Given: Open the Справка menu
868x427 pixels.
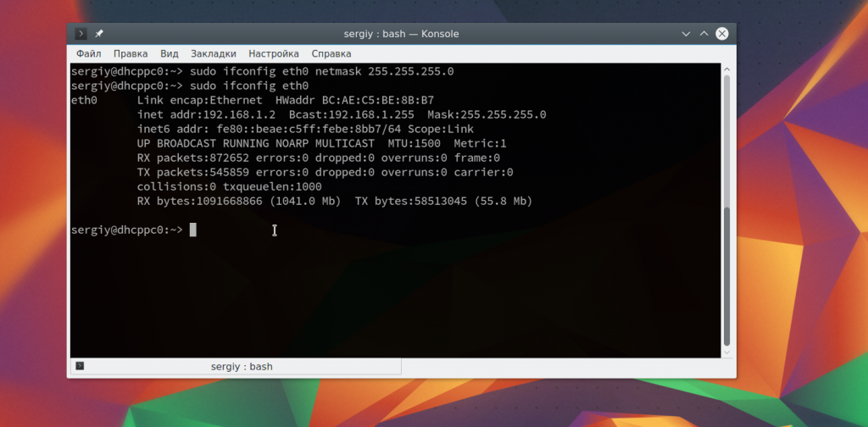Looking at the screenshot, I should pyautogui.click(x=331, y=53).
